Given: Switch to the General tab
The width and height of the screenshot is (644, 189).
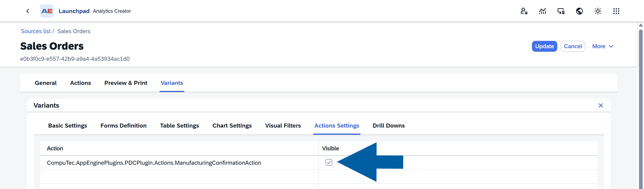Looking at the screenshot, I should pos(46,83).
